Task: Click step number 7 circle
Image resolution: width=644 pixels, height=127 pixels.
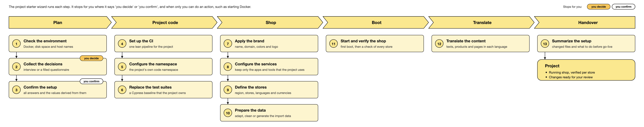Action: click(x=228, y=44)
